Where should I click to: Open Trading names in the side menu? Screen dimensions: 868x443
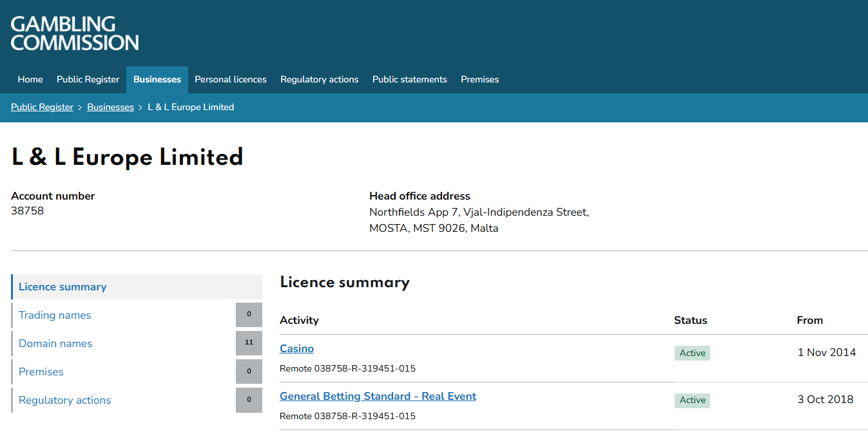(x=55, y=315)
